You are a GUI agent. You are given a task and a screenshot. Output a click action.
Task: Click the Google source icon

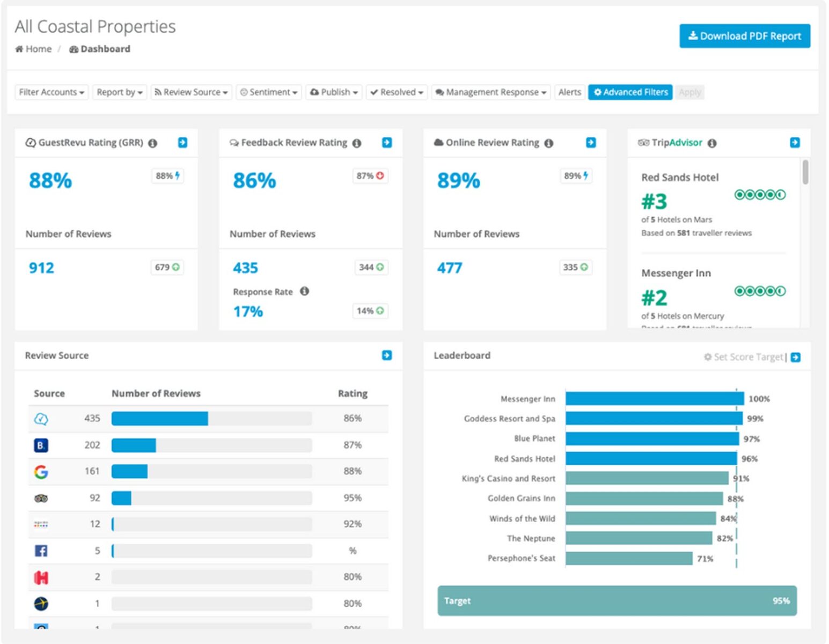41,472
